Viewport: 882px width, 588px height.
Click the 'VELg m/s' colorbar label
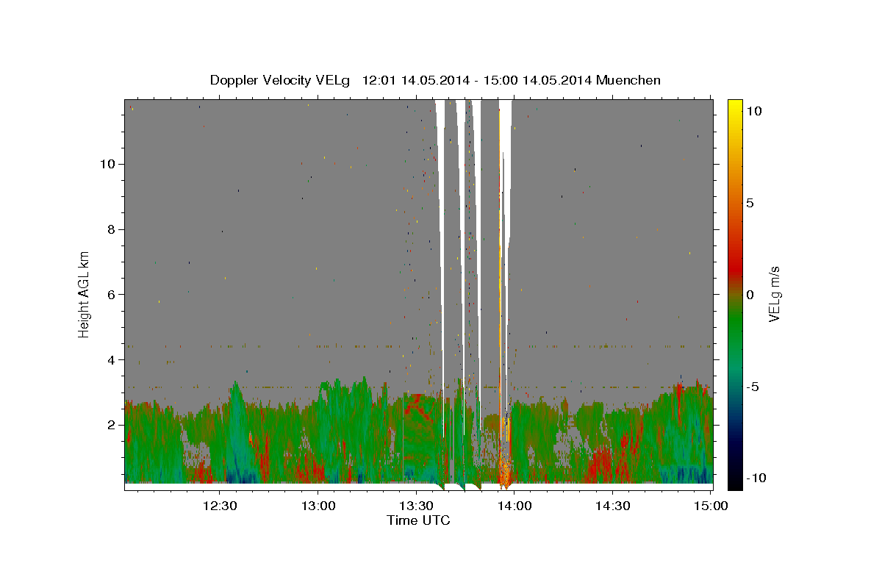(774, 293)
